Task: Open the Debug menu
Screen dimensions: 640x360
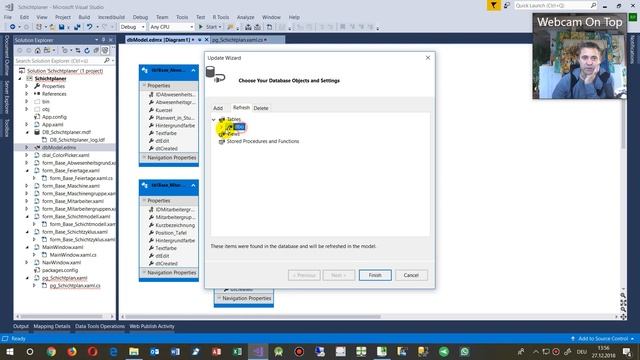Action: tap(140, 17)
